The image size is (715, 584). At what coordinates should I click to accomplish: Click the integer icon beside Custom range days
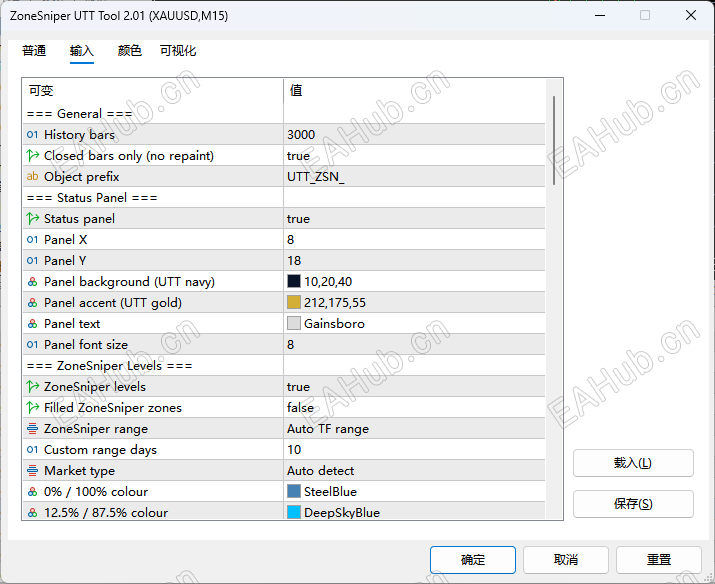pyautogui.click(x=32, y=450)
